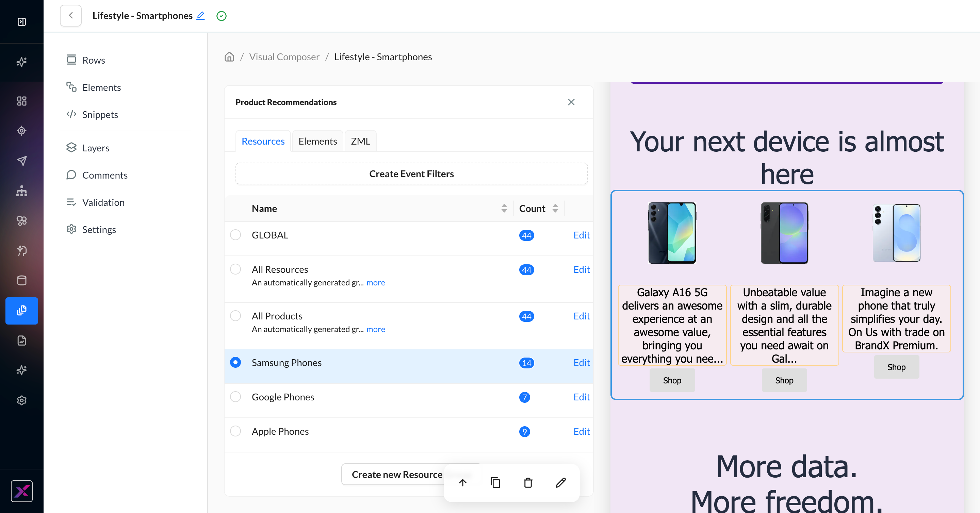The image size is (980, 513).
Task: Open the paper plane send icon
Action: (x=22, y=161)
